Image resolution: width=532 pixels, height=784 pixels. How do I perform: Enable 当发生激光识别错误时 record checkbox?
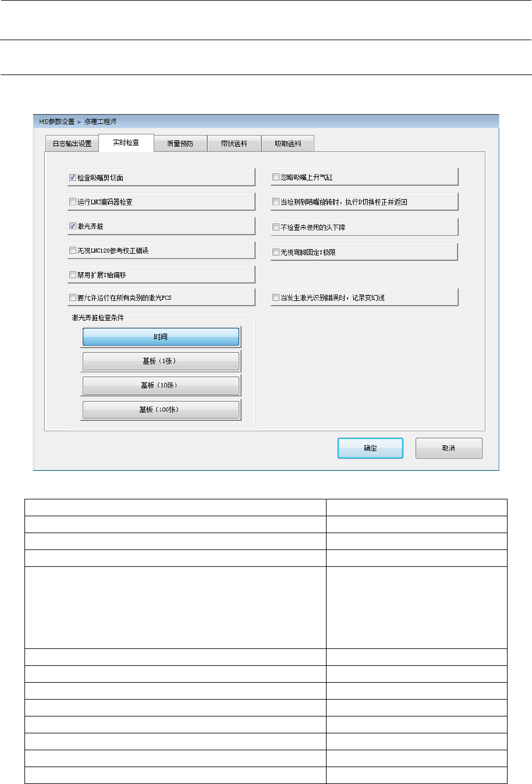click(x=276, y=297)
